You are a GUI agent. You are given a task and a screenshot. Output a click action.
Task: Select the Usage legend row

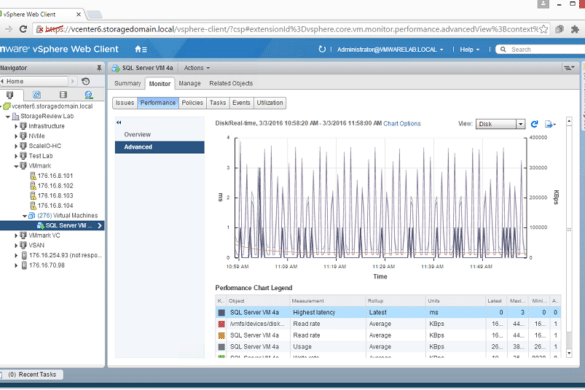point(388,347)
